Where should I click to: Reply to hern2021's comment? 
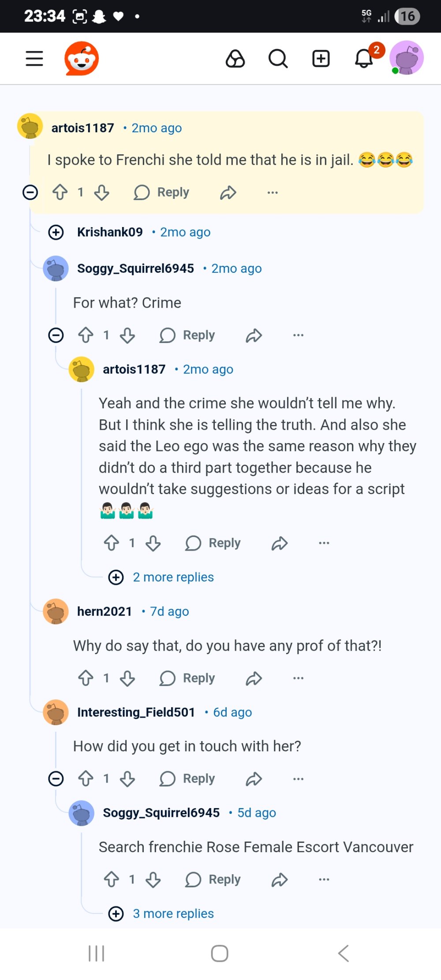tap(187, 678)
